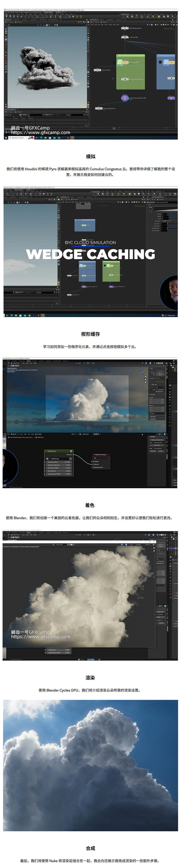Open the Object Mode dropdown in Blender
Viewport: 181px width, 868px height.
[x=15, y=363]
